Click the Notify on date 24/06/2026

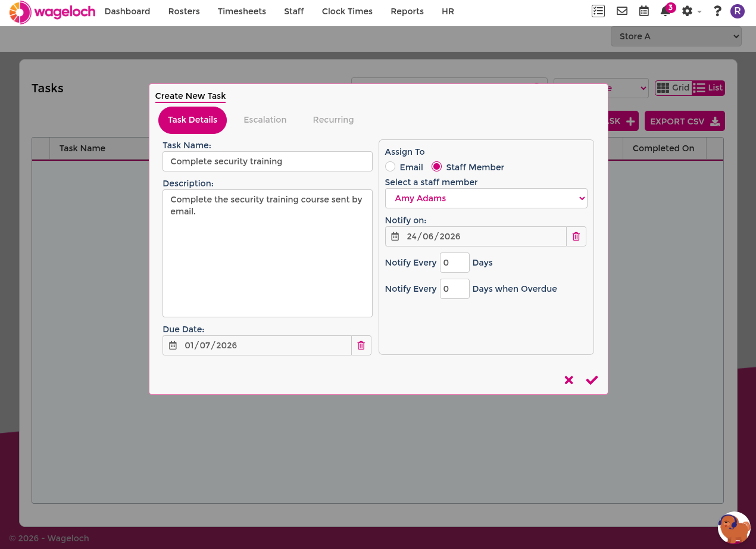(x=476, y=236)
